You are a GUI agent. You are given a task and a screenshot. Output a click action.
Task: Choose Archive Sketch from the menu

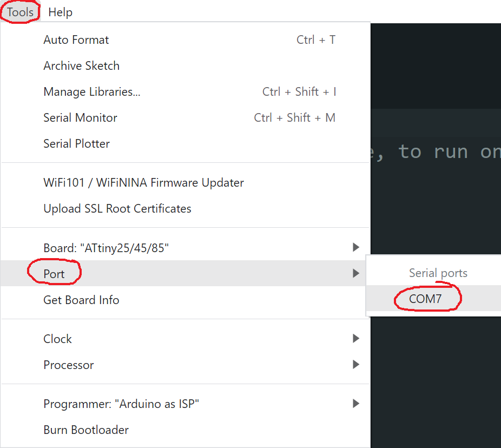coord(81,66)
